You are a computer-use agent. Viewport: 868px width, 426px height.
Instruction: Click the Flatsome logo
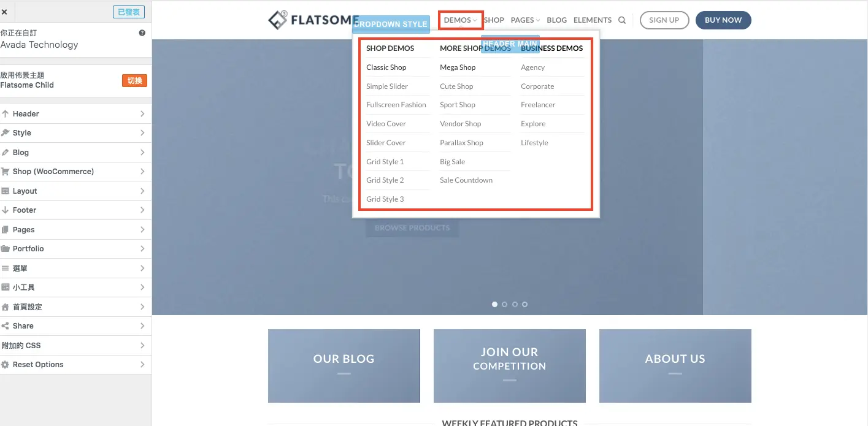tap(313, 20)
